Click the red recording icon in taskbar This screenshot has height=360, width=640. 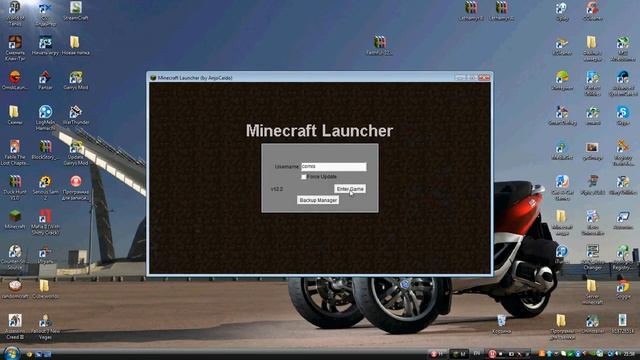[x=492, y=353]
